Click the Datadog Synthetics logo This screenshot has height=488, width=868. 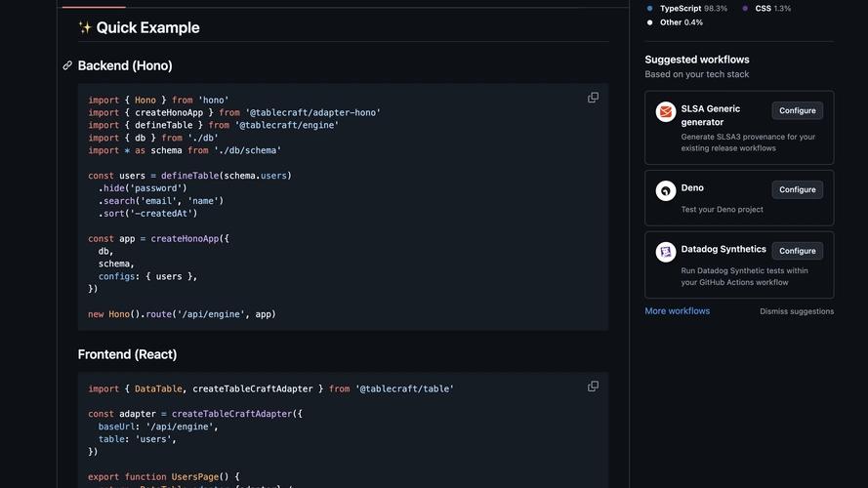click(x=665, y=253)
